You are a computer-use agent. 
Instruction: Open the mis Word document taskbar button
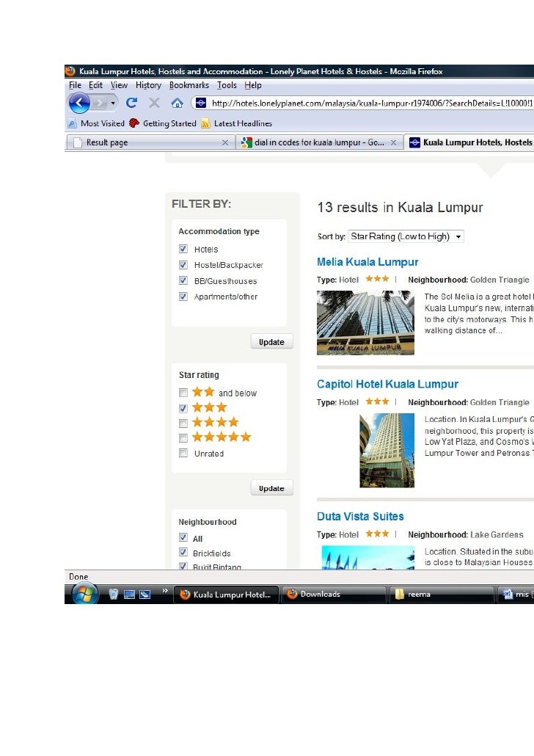(516, 595)
